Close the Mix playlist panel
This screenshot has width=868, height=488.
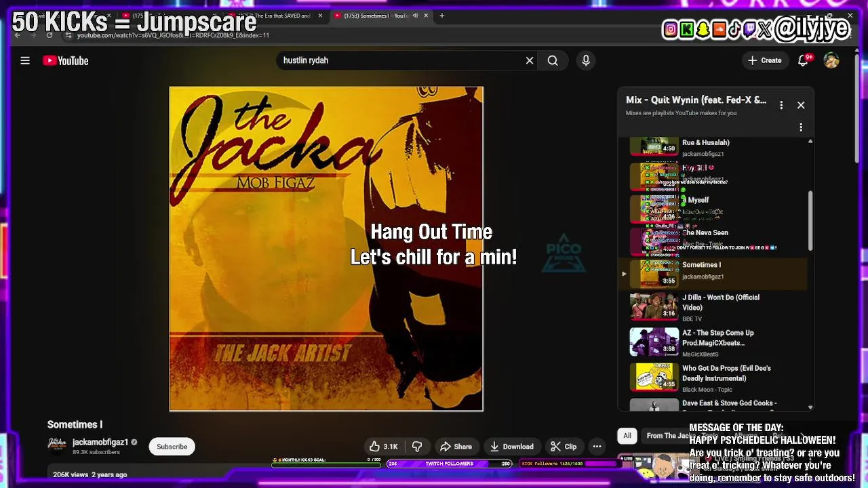(801, 105)
